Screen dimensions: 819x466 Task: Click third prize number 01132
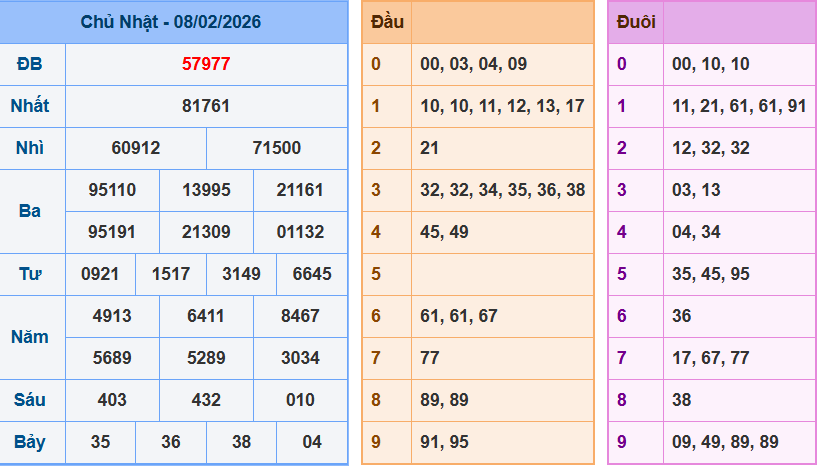coord(300,232)
